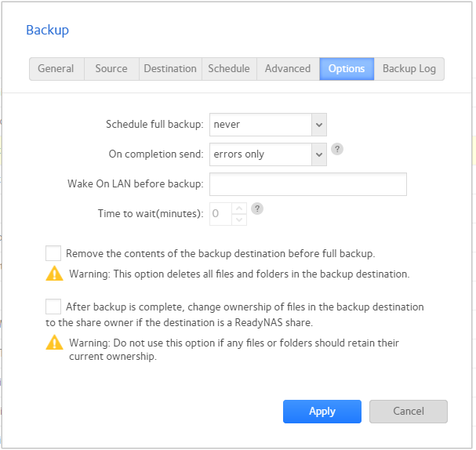Switch to the Advanced tab
476x450 pixels.
[x=288, y=69]
